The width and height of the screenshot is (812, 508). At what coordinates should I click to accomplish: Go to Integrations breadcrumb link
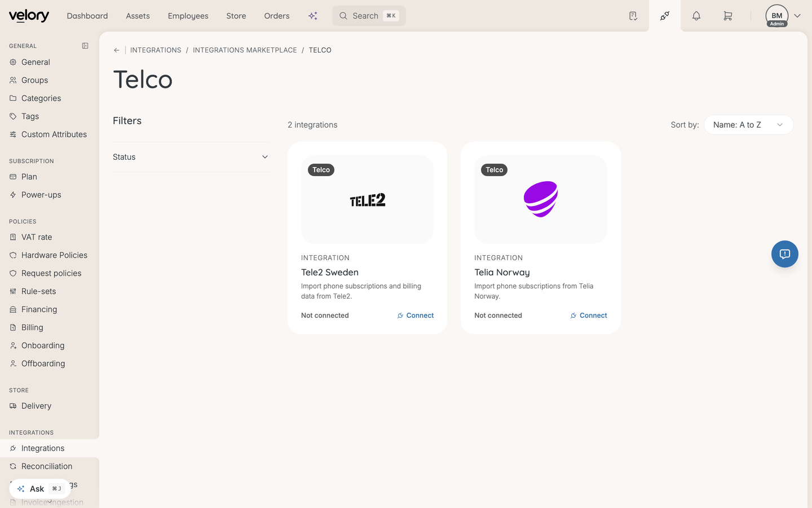(x=156, y=50)
